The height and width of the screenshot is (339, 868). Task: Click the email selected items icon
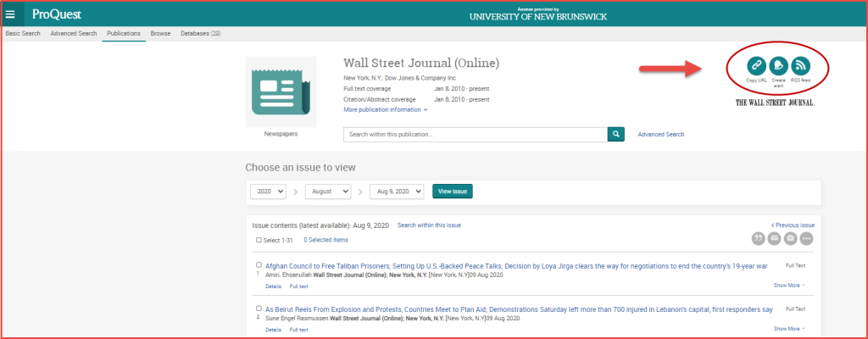[x=774, y=238]
